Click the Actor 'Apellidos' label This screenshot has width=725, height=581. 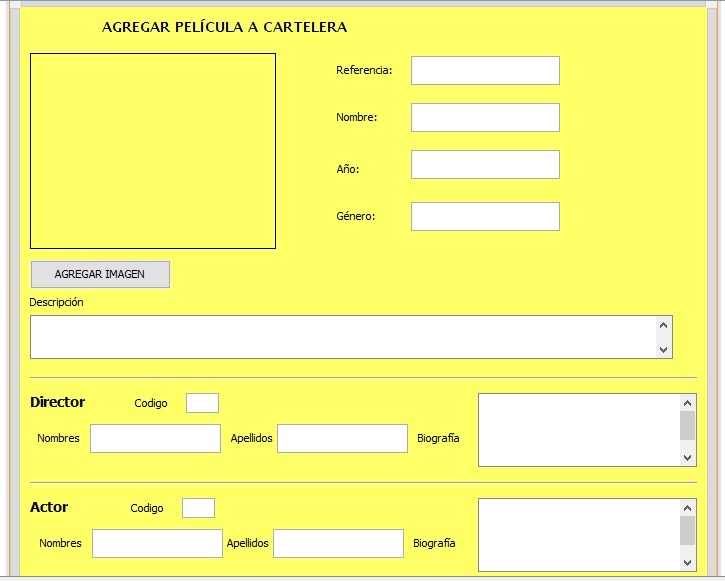tap(247, 543)
